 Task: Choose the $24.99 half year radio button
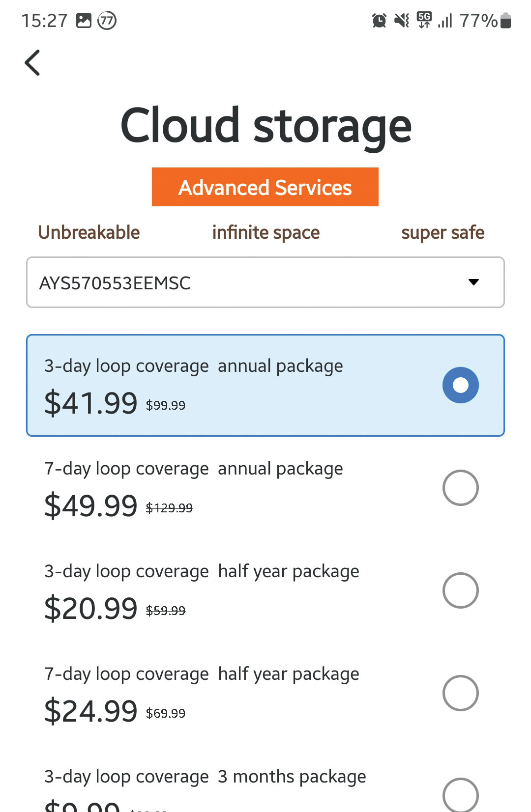[460, 693]
